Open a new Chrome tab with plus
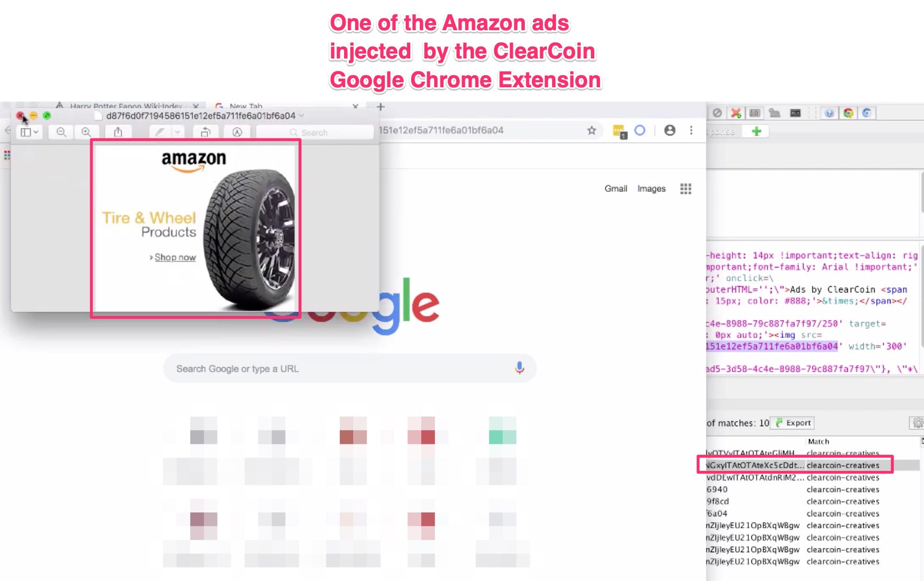Image resolution: width=924 pixels, height=581 pixels. pyautogui.click(x=381, y=107)
